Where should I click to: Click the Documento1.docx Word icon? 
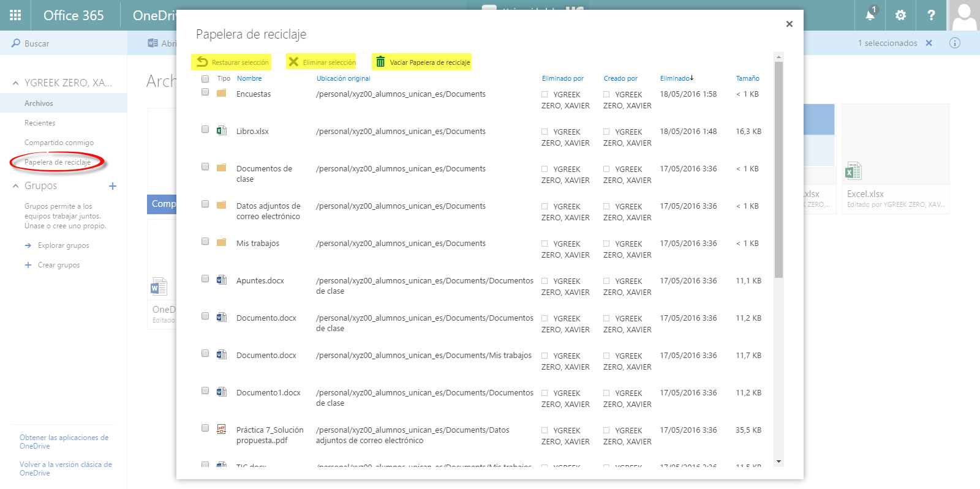coord(222,392)
